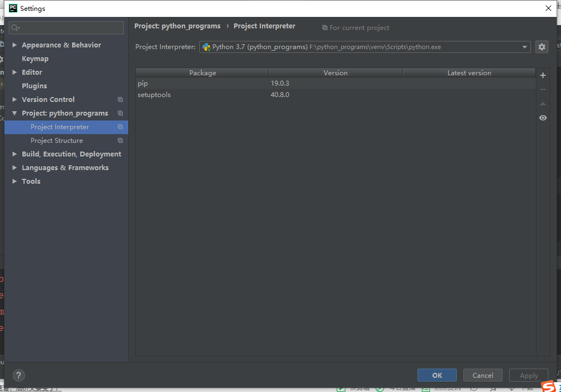Expand the Editor section
Image resolution: width=561 pixels, height=392 pixels.
[x=14, y=72]
